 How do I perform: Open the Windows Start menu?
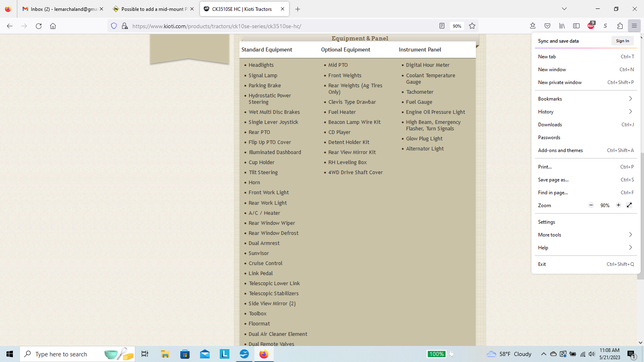tap(10, 354)
